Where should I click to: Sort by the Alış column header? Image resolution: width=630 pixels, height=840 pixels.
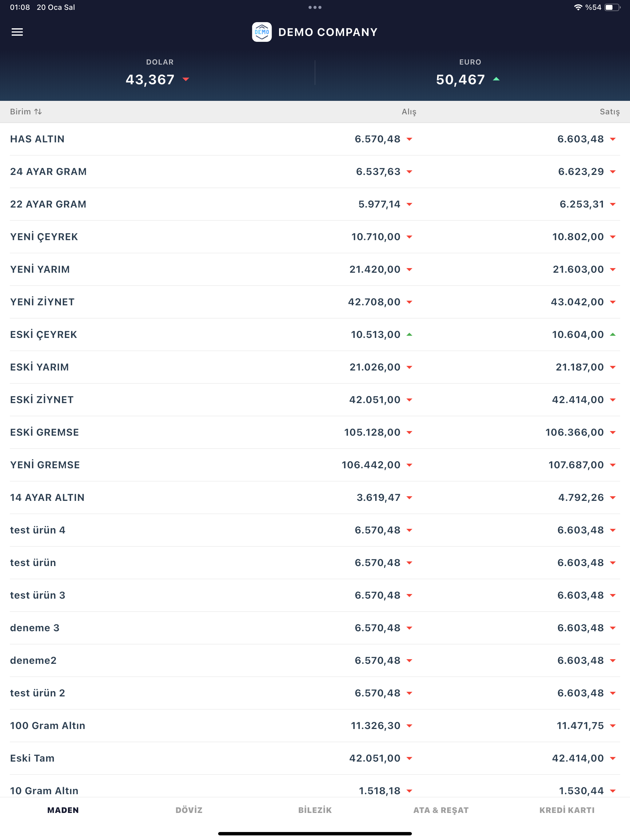(x=409, y=112)
